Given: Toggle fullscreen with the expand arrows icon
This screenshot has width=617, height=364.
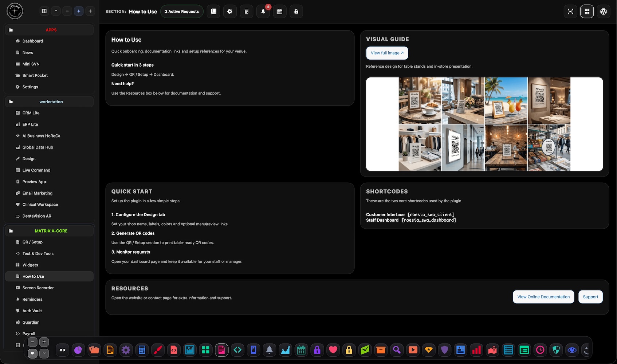Looking at the screenshot, I should point(570,11).
